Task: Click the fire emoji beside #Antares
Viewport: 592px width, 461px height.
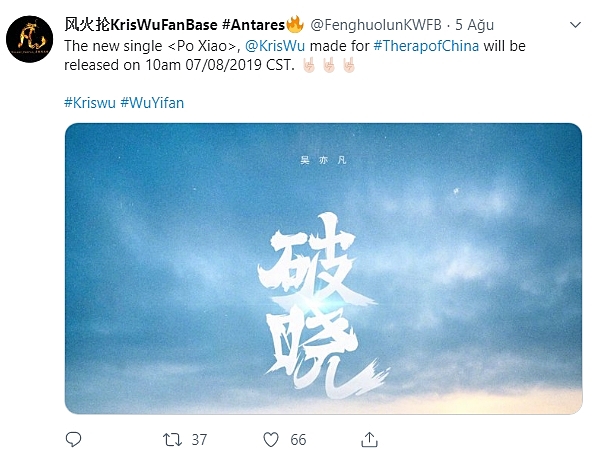Action: pos(295,25)
